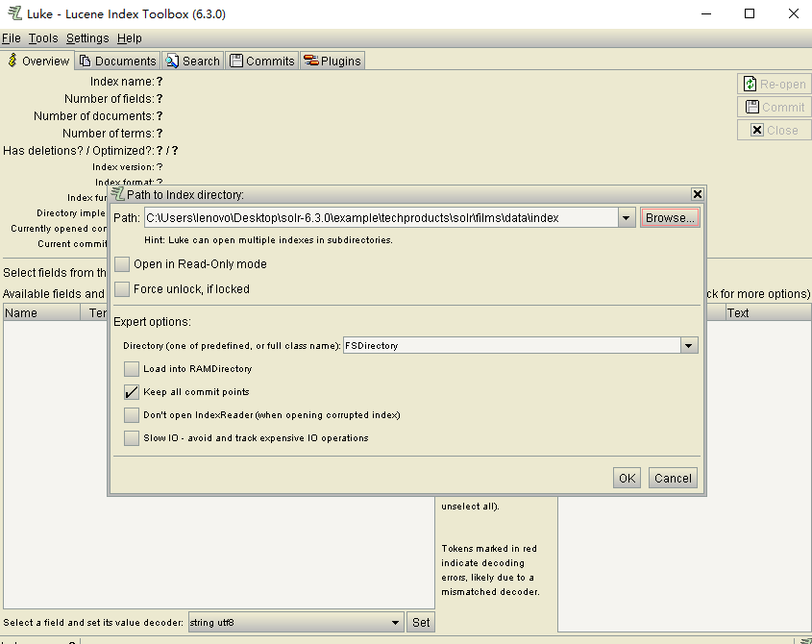Image resolution: width=812 pixels, height=644 pixels.
Task: Switch to the Documents tab
Action: click(118, 62)
